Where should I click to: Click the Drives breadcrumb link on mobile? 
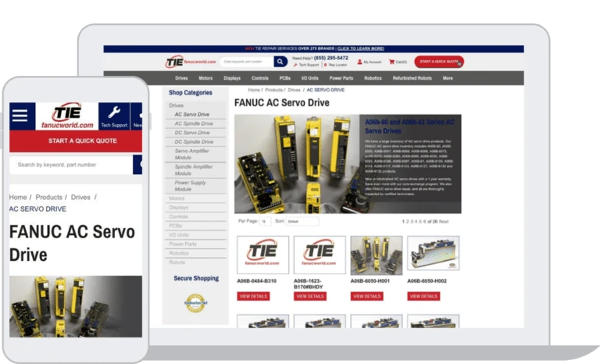coord(80,198)
